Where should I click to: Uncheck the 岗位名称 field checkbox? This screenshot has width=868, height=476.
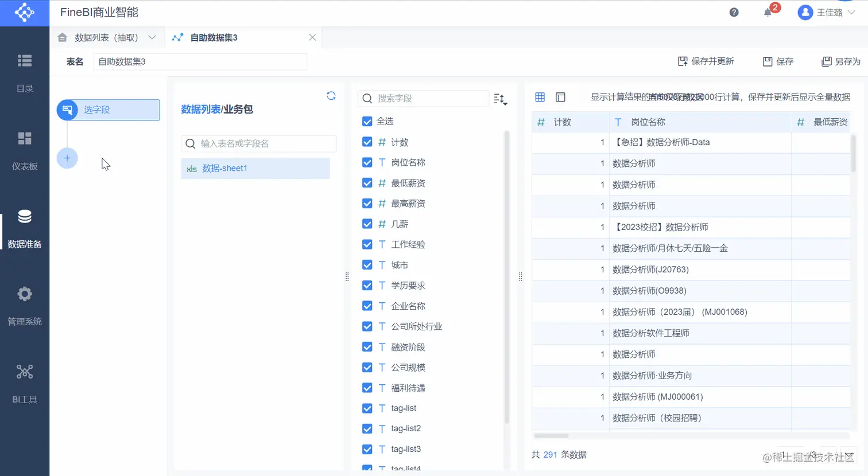(x=367, y=162)
